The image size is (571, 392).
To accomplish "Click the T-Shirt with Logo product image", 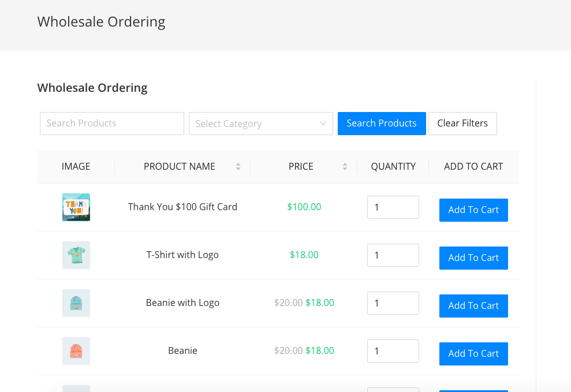I will (76, 255).
